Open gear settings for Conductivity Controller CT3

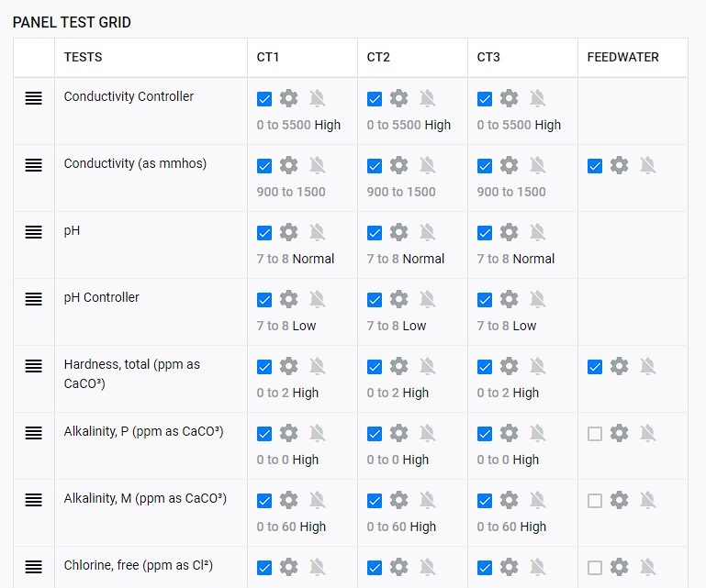509,98
